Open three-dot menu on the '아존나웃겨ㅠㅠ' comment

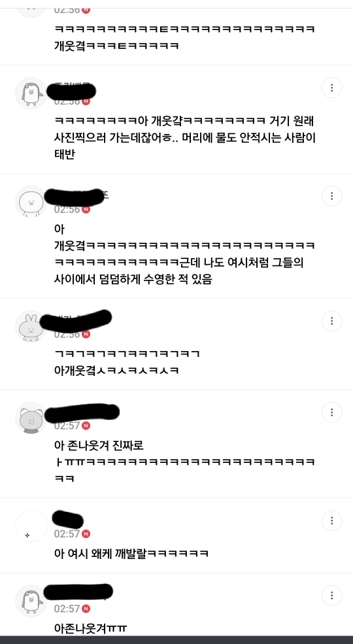tap(331, 596)
